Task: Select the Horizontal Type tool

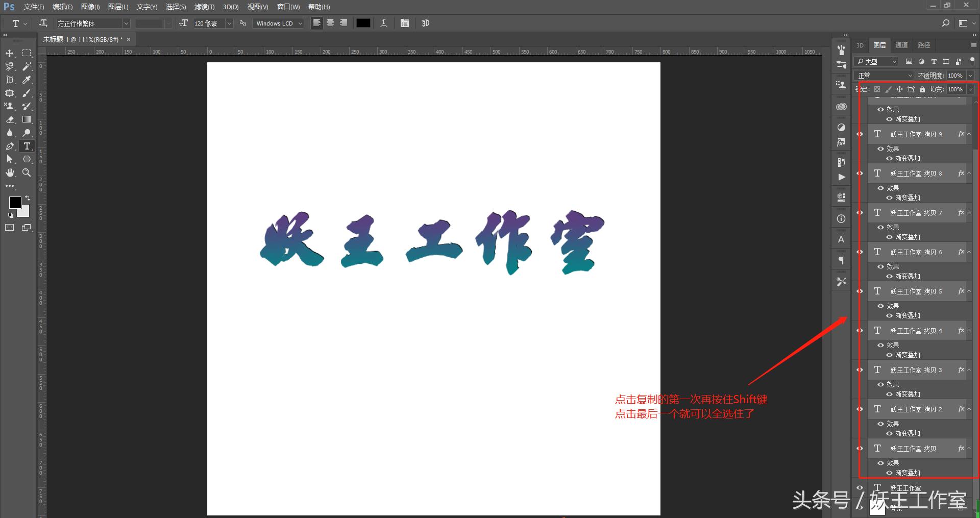Action: (27, 145)
